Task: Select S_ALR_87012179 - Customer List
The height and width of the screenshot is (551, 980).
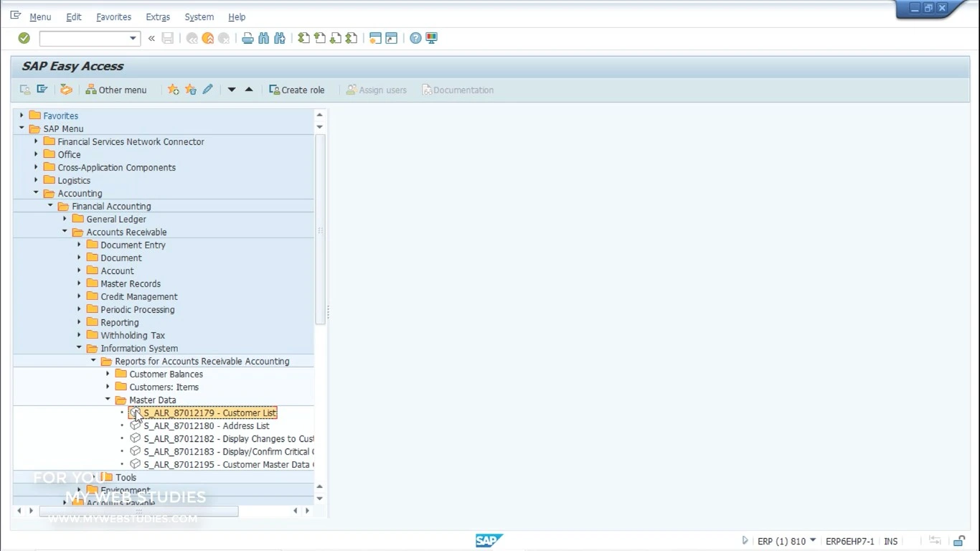Action: pos(209,413)
